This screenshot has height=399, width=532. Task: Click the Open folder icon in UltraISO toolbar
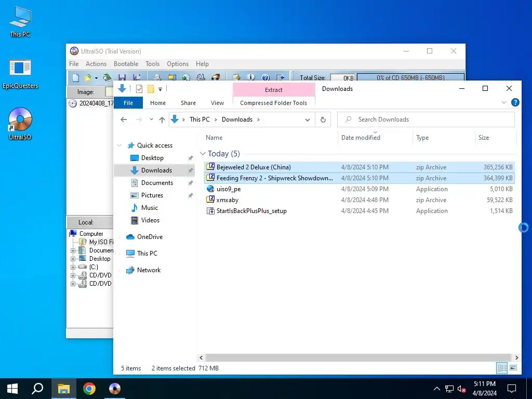point(87,78)
